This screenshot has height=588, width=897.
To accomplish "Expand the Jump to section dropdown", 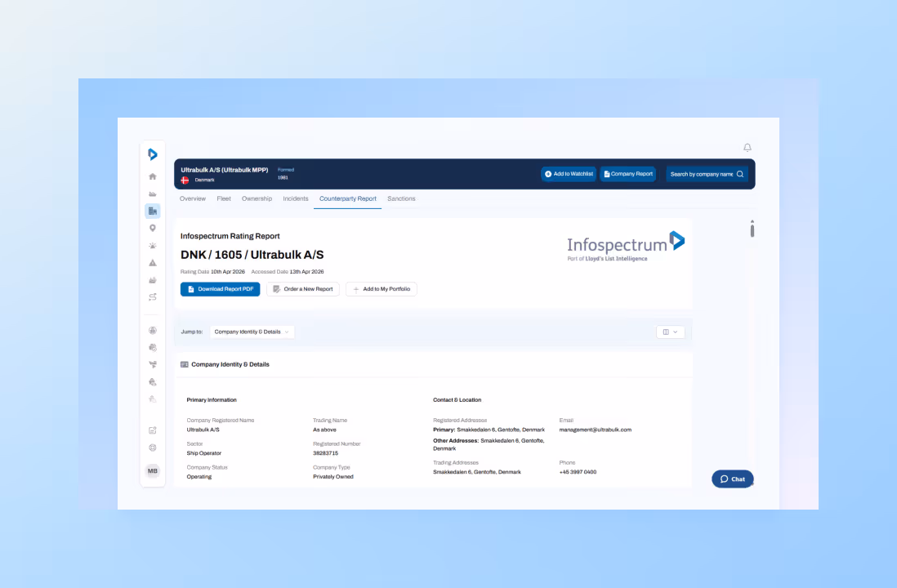I will click(252, 332).
